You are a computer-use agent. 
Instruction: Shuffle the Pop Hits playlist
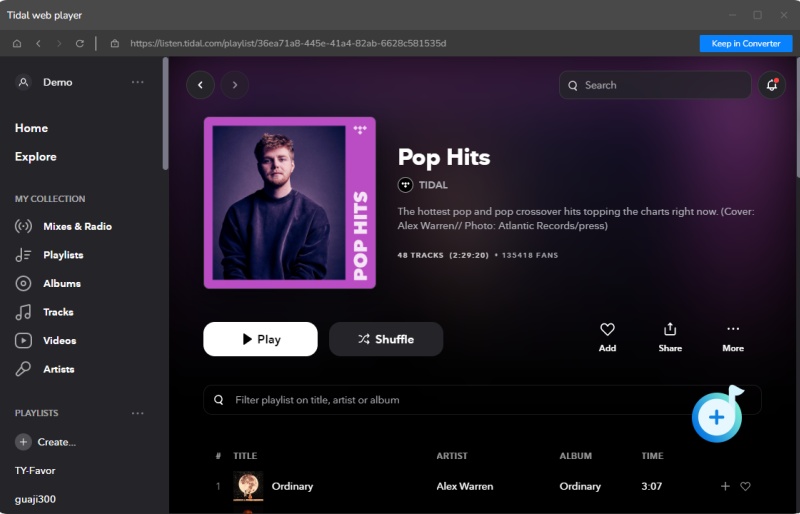point(386,339)
